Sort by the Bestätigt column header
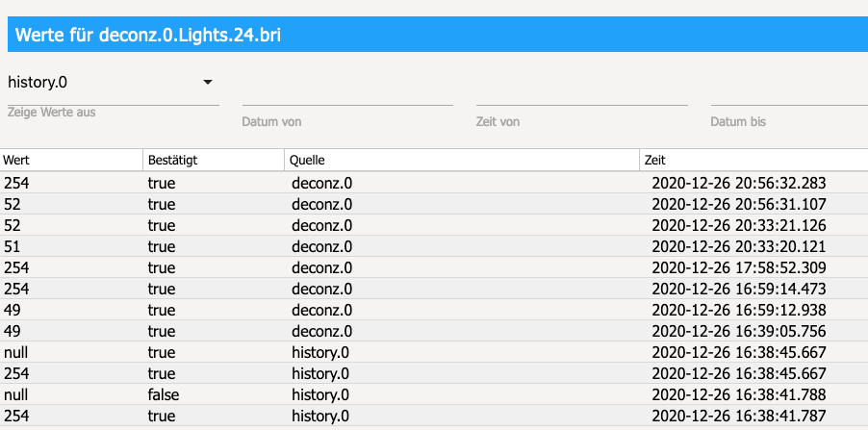The width and height of the screenshot is (868, 430). (214, 161)
